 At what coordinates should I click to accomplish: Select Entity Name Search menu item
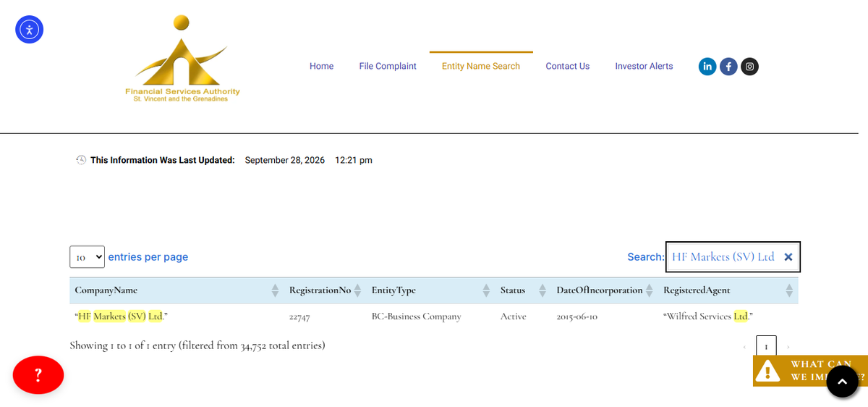point(481,66)
